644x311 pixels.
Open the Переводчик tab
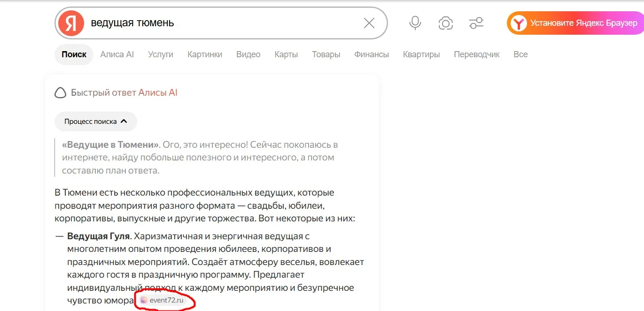click(x=477, y=54)
